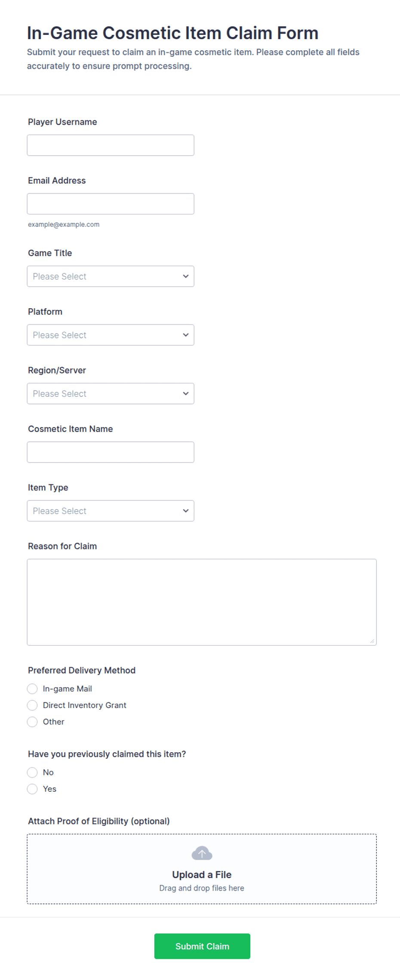Focus the Player Username field

[x=111, y=145]
